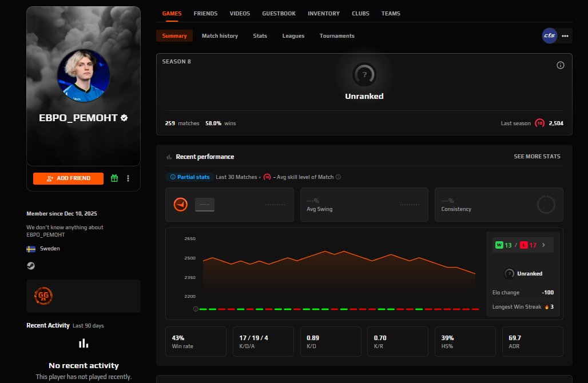Click the Member since Dec 10, 2025 text
Viewport: 588px width, 383px height.
pos(62,214)
